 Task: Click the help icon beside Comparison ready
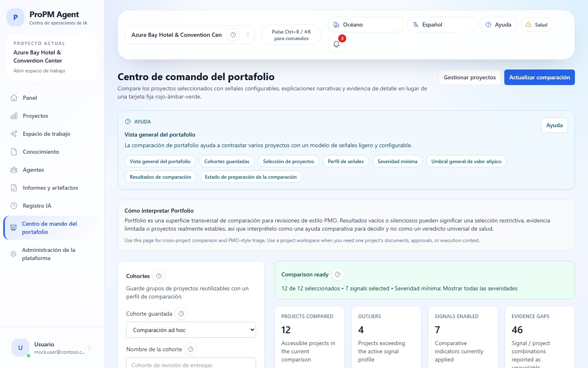coord(338,274)
